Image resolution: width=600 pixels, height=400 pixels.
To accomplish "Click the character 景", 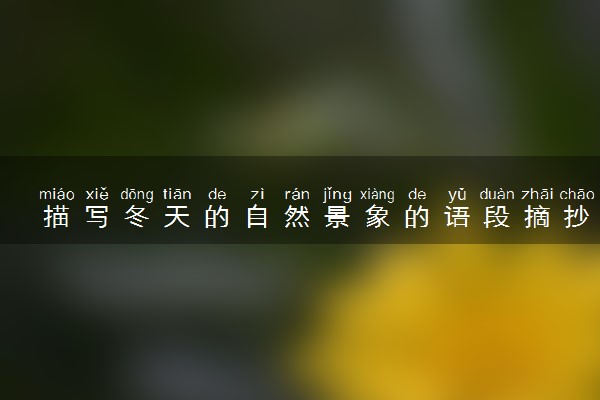I will pyautogui.click(x=337, y=217).
